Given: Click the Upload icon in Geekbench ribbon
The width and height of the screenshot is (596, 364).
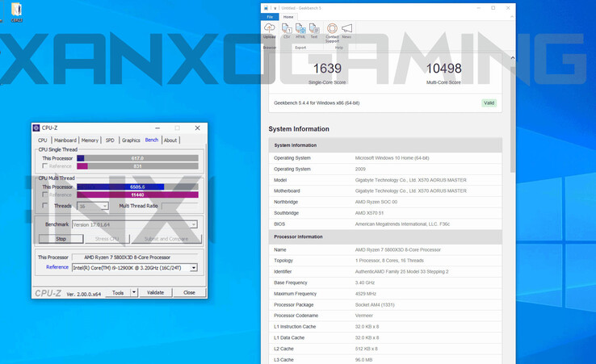Looking at the screenshot, I should [x=269, y=30].
